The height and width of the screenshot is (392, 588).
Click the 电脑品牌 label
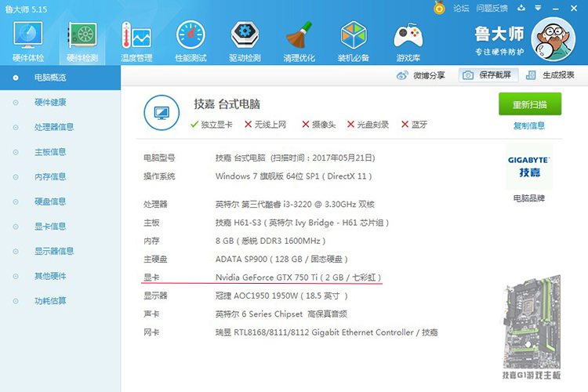click(x=528, y=198)
